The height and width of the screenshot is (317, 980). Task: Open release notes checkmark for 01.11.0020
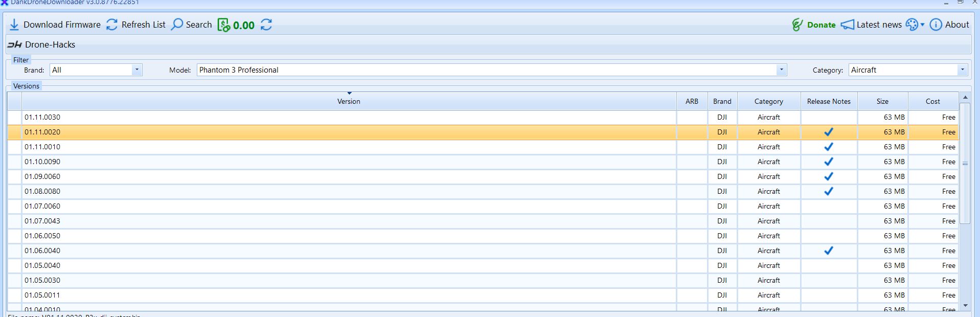[829, 132]
